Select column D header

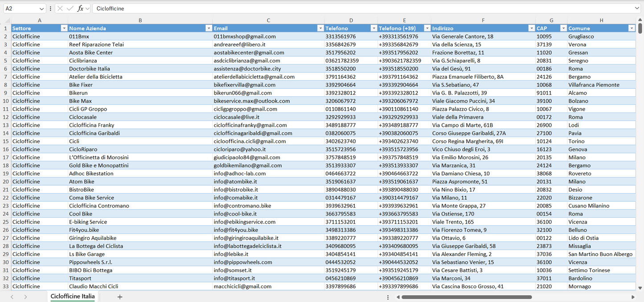[x=351, y=20]
